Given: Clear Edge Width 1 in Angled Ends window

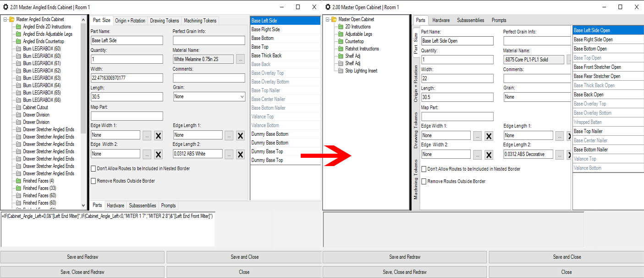Looking at the screenshot, I should [158, 135].
